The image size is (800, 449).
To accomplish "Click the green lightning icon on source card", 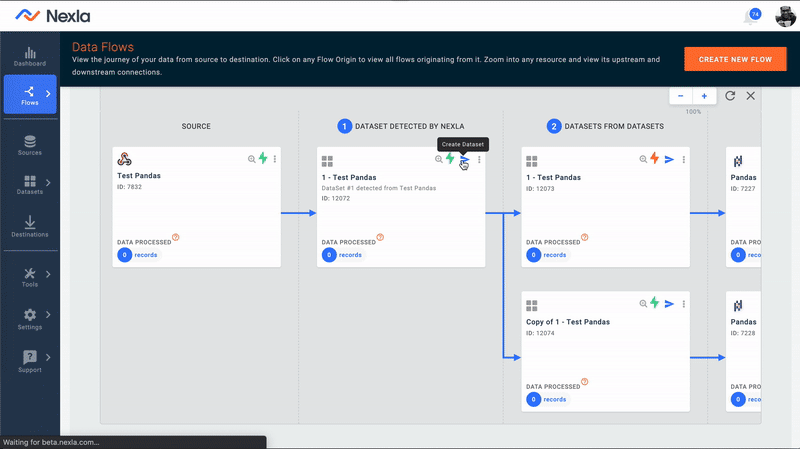I will 263,159.
